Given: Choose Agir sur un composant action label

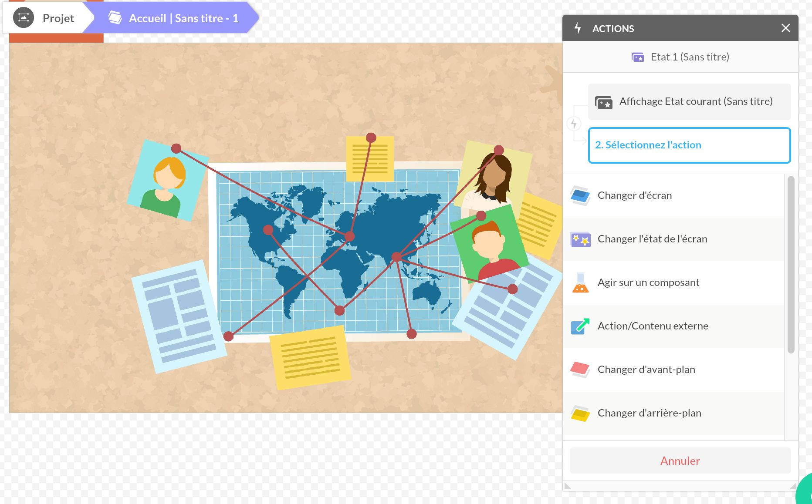Looking at the screenshot, I should point(648,282).
